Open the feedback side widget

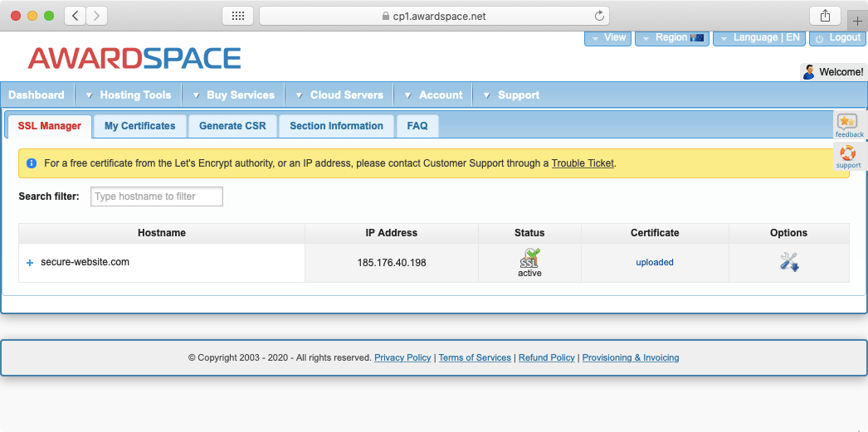(849, 125)
